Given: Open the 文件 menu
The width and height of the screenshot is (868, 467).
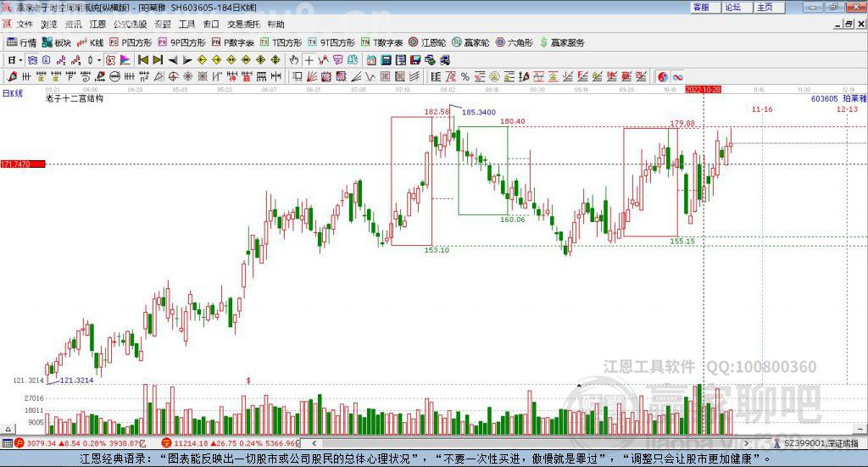Looking at the screenshot, I should tap(25, 25).
